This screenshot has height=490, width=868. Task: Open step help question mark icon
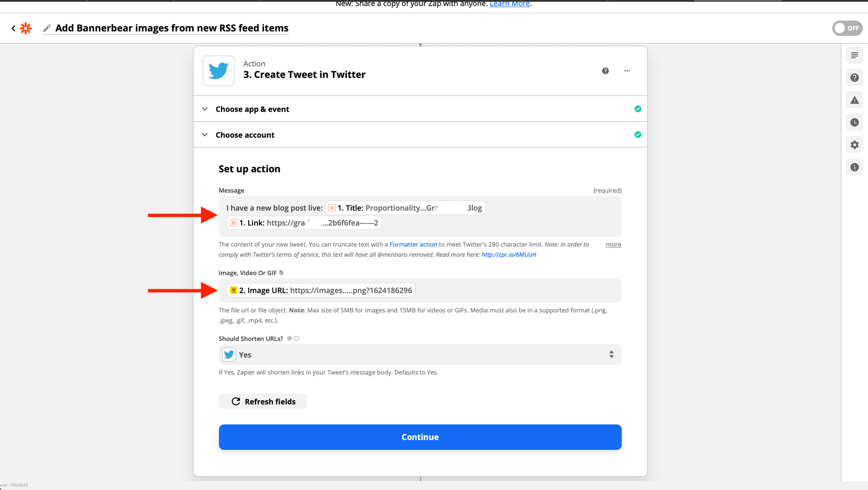click(605, 71)
